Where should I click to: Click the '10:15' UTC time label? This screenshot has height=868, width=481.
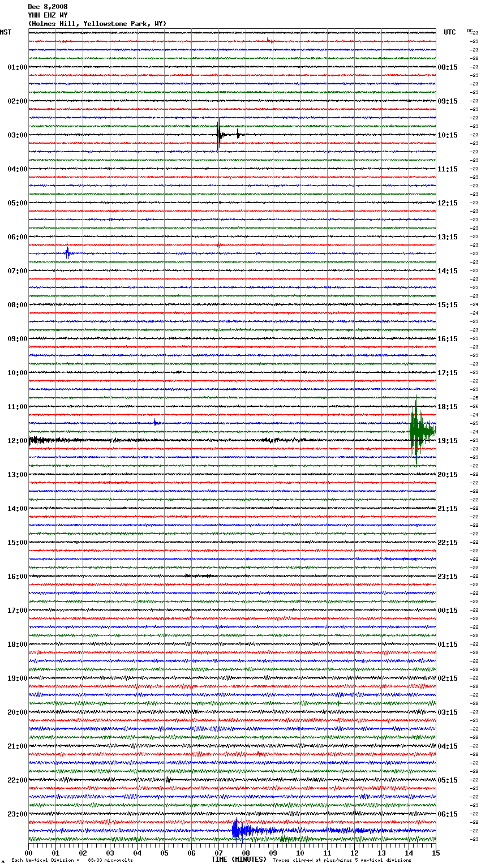click(448, 135)
